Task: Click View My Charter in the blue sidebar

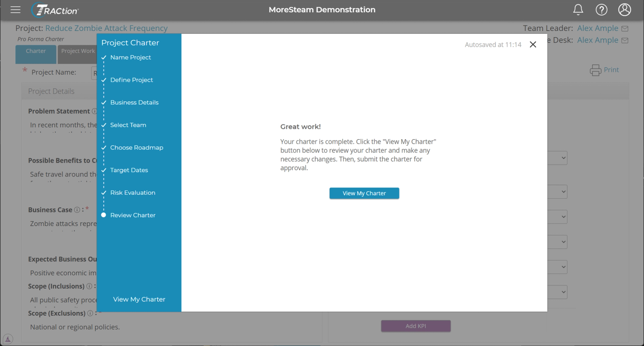Action: point(139,299)
